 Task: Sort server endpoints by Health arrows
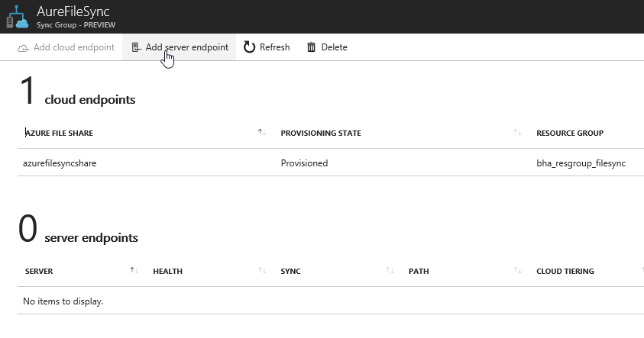coord(262,271)
